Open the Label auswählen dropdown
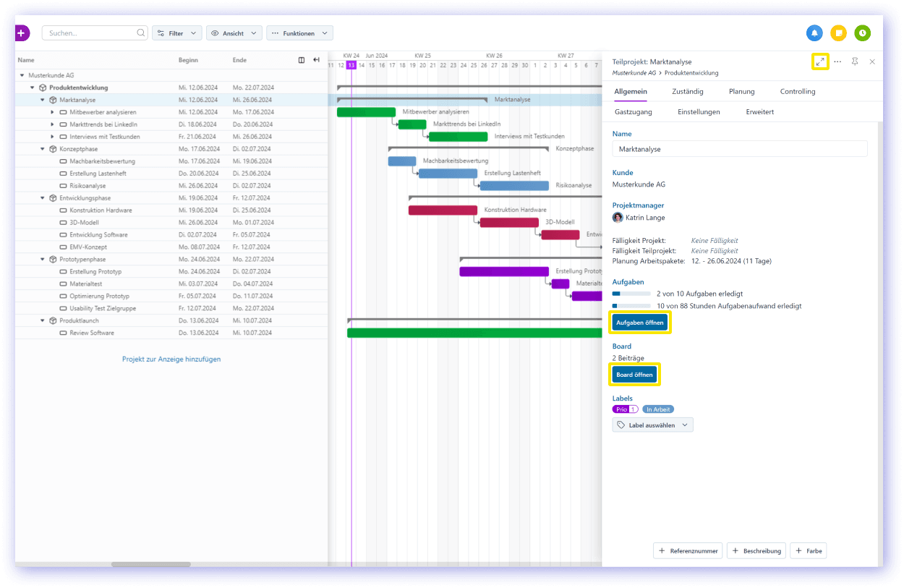This screenshot has width=904, height=588. [x=652, y=425]
